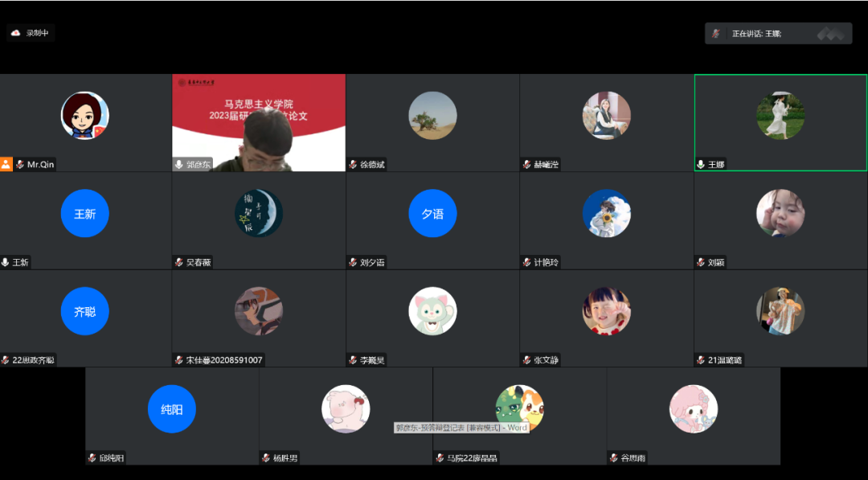Click the 郭彦东-预答辩登记表 Word tooltip
The width and height of the screenshot is (868, 480).
coord(461,428)
